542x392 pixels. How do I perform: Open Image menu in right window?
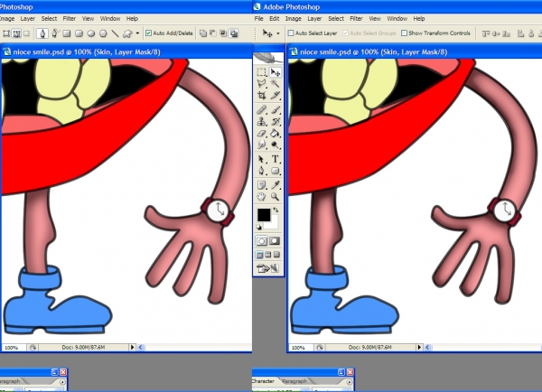pos(293,18)
